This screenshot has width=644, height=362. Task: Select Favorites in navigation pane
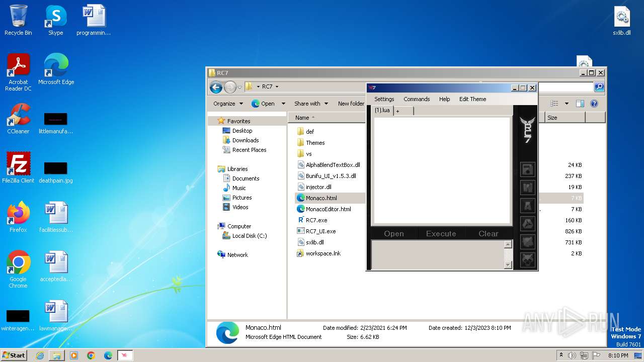[238, 121]
